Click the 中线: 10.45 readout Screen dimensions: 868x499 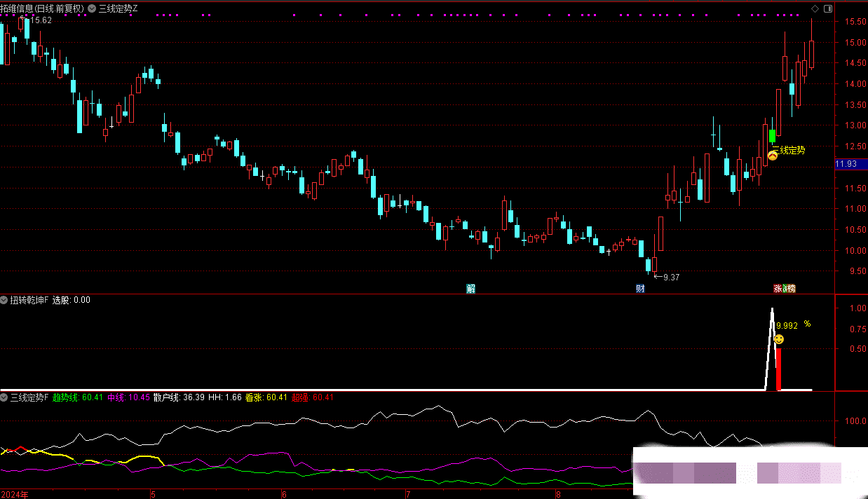coord(128,397)
